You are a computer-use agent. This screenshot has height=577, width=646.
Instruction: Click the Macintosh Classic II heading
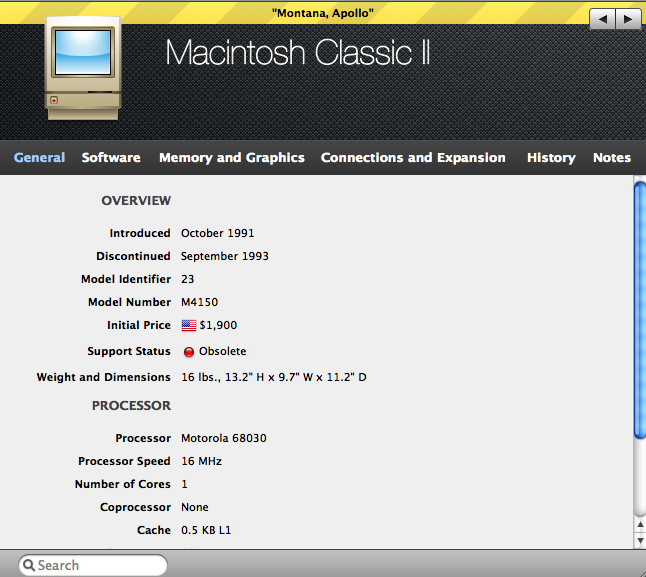[297, 52]
